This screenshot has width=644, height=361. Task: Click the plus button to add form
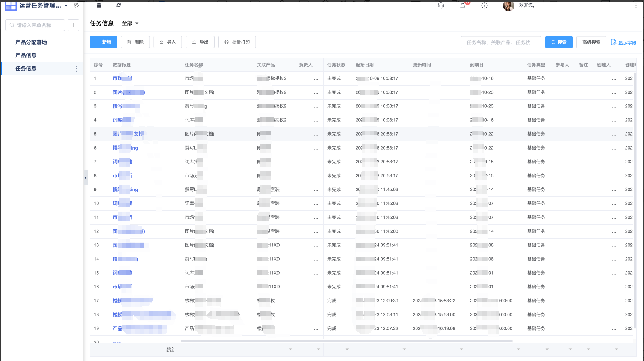(x=73, y=25)
